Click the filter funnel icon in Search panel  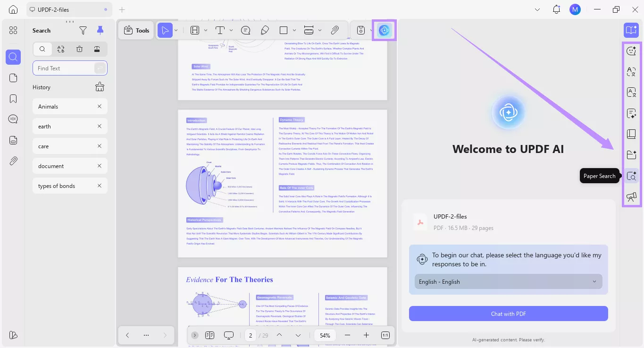click(83, 31)
